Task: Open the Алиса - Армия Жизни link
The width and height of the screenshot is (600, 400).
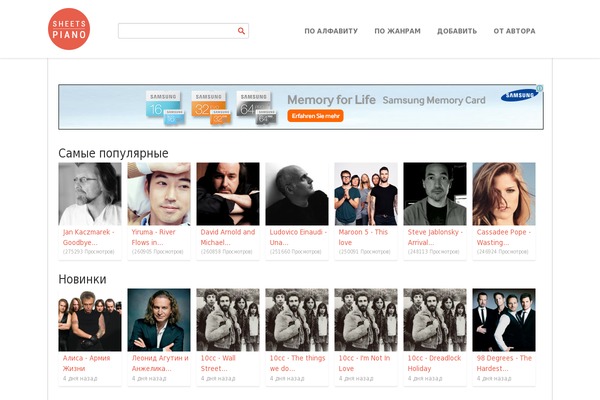Action: tap(86, 363)
